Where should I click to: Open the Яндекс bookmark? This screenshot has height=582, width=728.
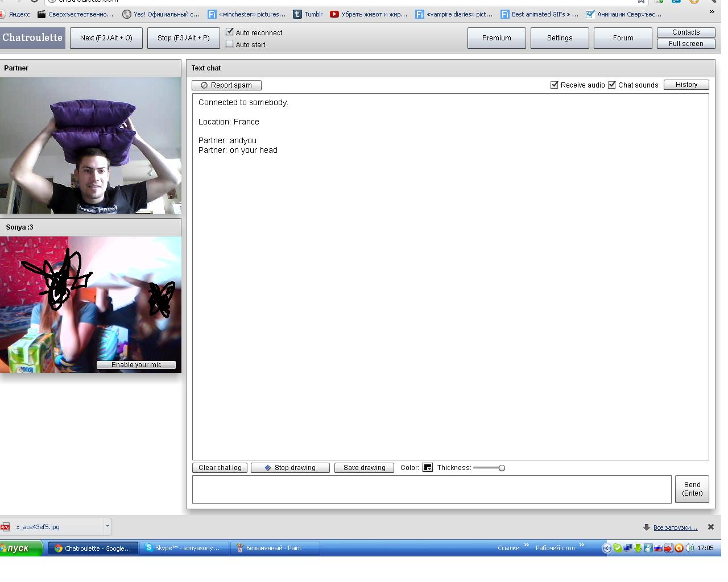tap(15, 14)
